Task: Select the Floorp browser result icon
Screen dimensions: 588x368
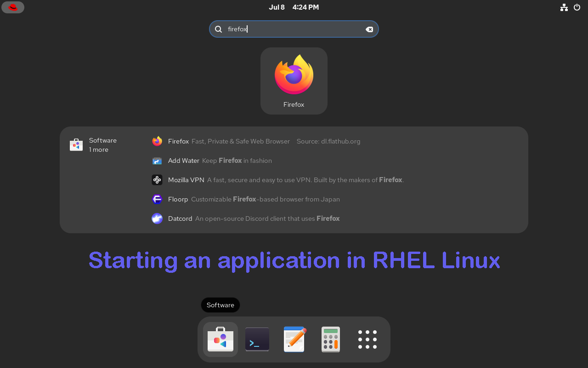Action: [157, 199]
